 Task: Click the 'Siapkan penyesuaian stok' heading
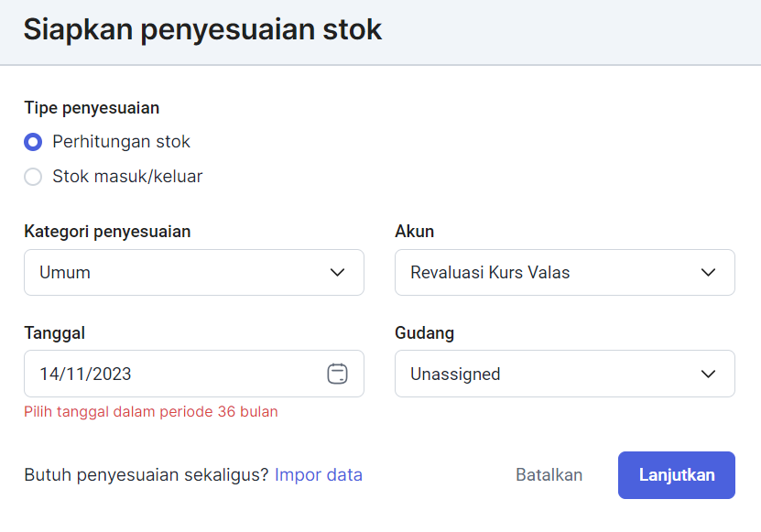(203, 29)
